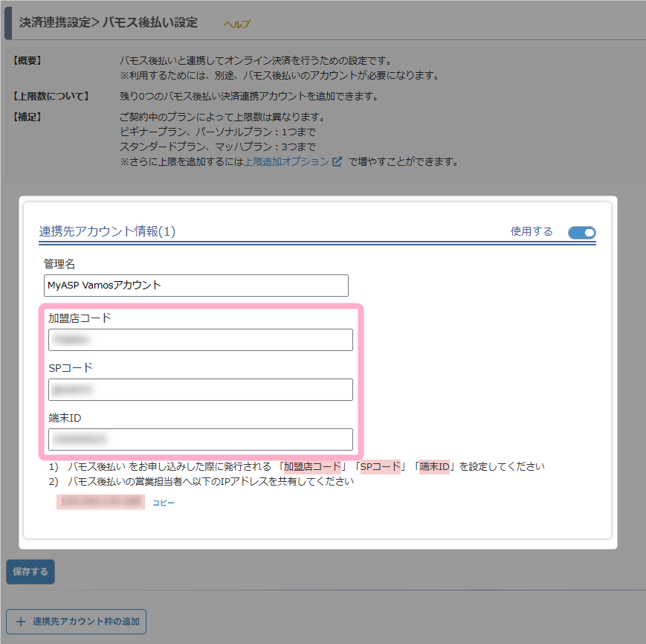Screen dimensions: 646x644
Task: Click the external link icon after 上限追加オプション
Action: pyautogui.click(x=337, y=161)
